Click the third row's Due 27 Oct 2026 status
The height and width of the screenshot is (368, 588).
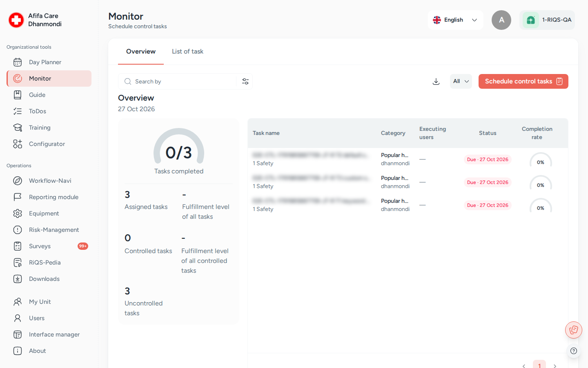pos(488,205)
